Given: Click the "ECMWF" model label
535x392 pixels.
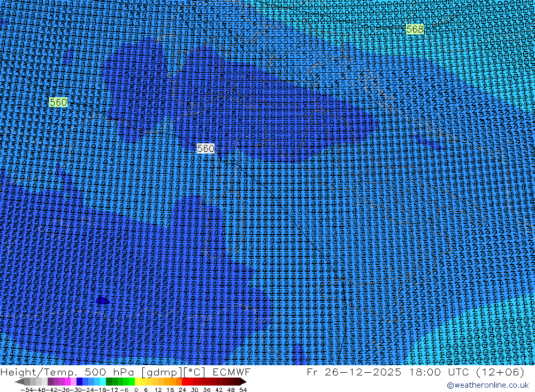Looking at the screenshot, I should tap(232, 372).
